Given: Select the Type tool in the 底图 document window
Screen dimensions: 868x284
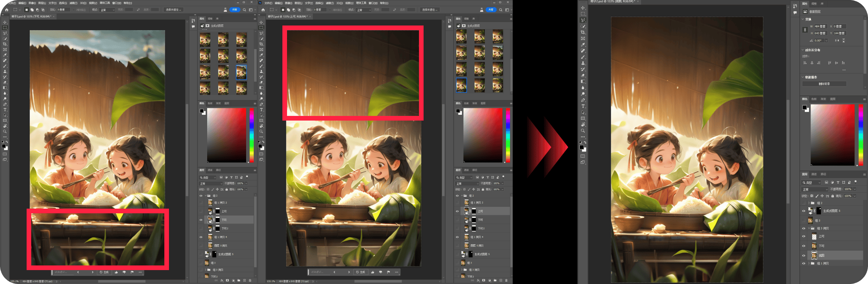Looking at the screenshot, I should click(x=583, y=106).
